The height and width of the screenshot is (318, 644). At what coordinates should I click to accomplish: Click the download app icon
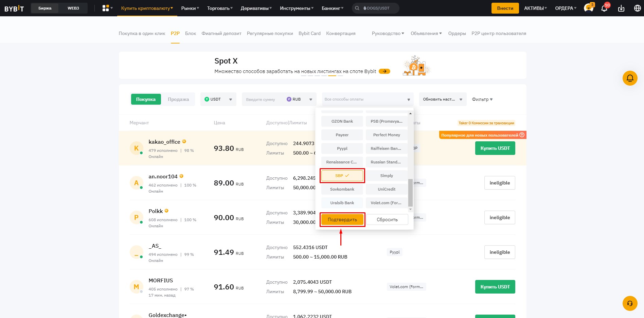[x=621, y=8]
